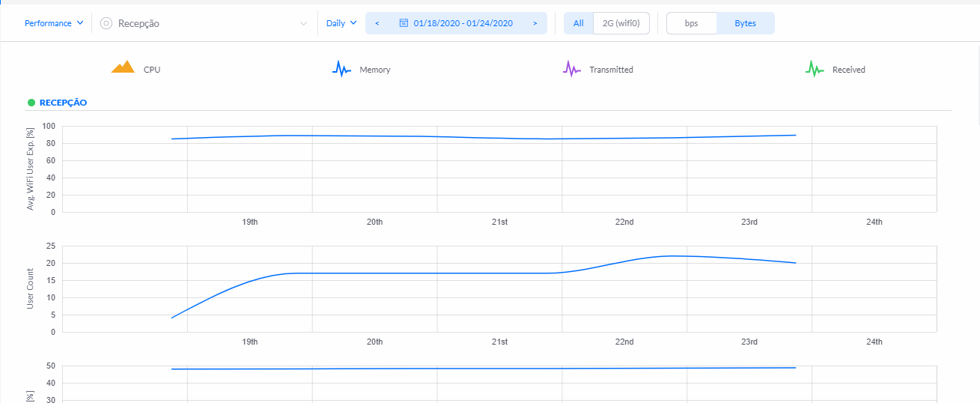The image size is (980, 403).
Task: Expand the Recepção device selector chevron
Action: coord(303,23)
